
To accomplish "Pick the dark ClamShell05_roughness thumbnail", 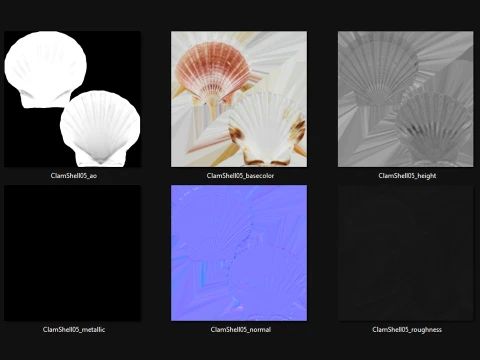I will (406, 253).
